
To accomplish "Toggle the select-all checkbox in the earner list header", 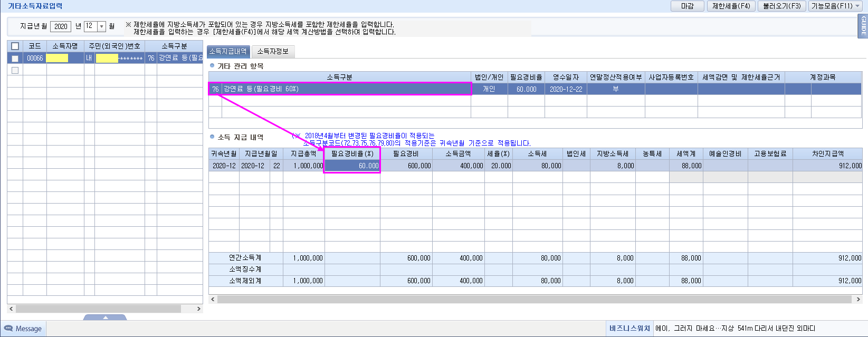I will coord(15,46).
